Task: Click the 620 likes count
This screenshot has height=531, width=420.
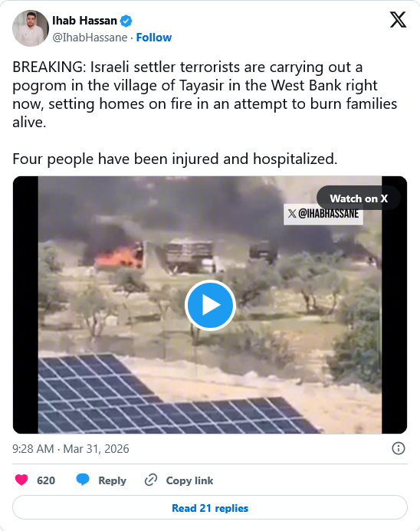Action: (x=46, y=480)
